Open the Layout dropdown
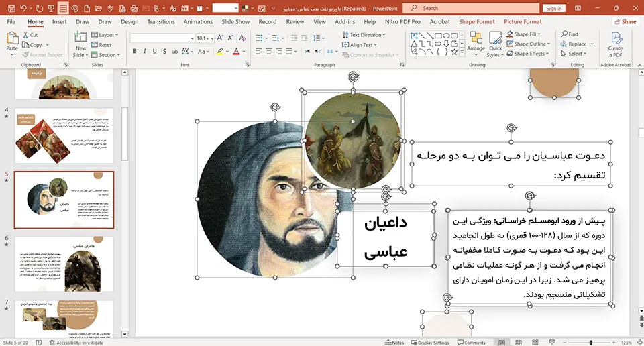 tap(105, 35)
